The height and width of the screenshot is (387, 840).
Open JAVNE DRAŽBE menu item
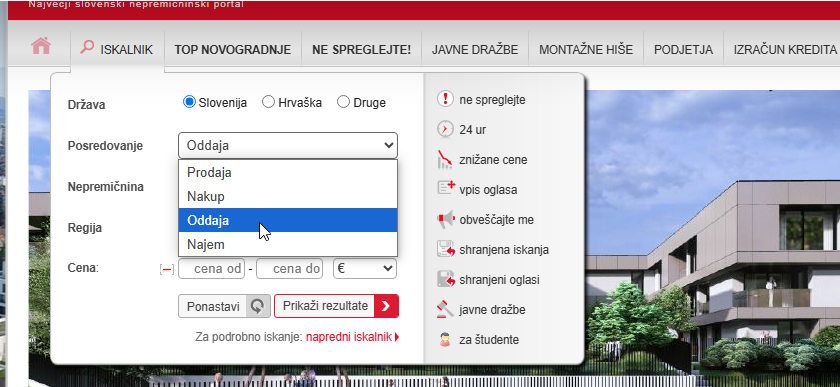point(475,50)
